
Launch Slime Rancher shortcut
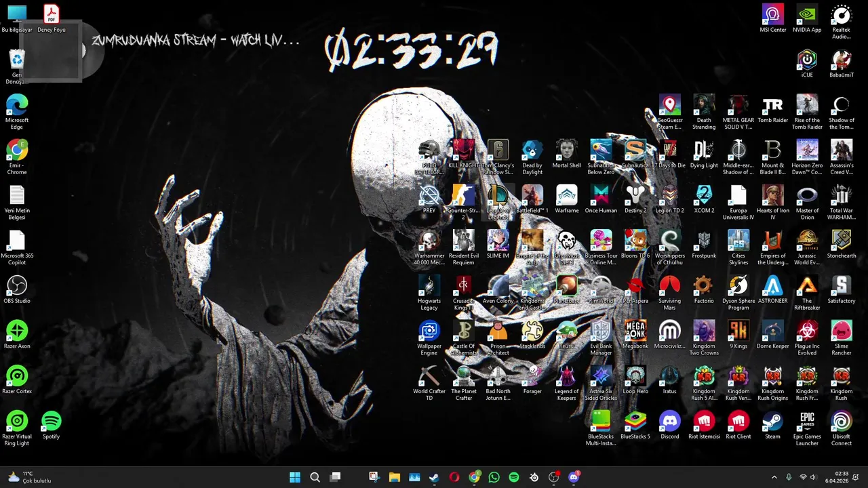click(x=842, y=338)
